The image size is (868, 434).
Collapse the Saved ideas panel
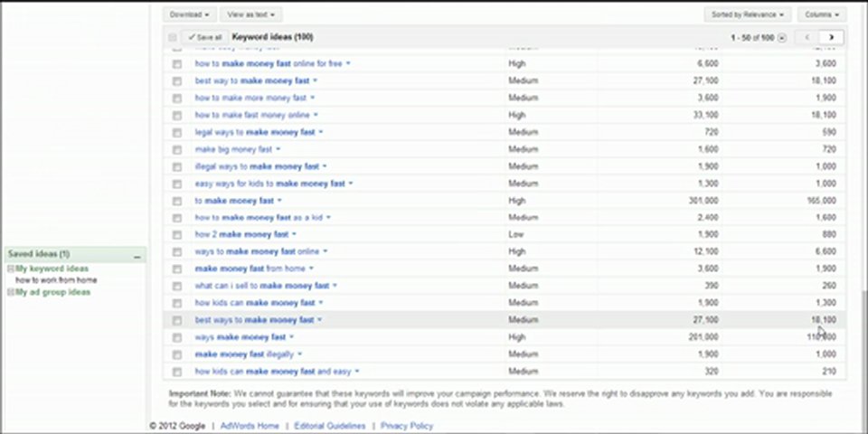coord(137,256)
